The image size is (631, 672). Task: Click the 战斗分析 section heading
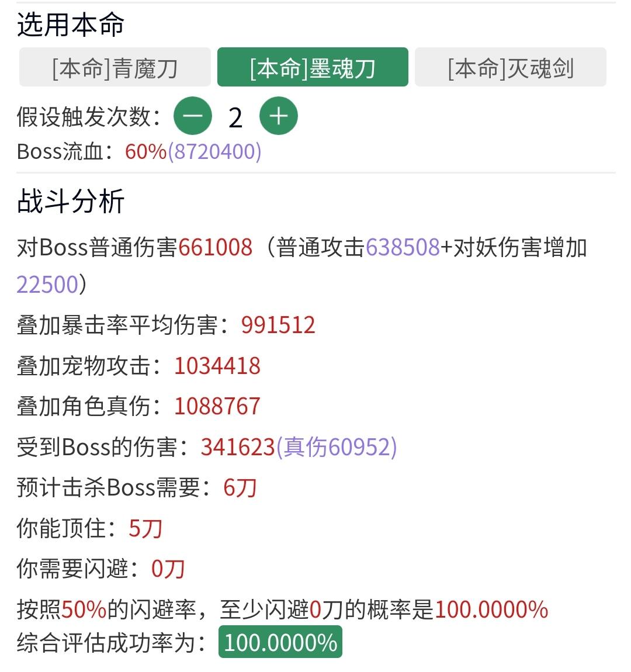71,201
